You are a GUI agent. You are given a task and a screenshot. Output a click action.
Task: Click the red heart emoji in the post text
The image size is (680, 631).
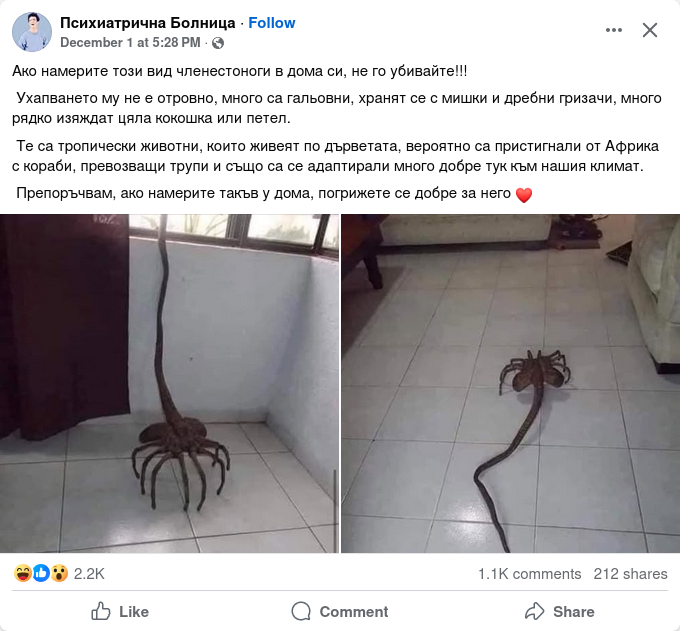[524, 195]
